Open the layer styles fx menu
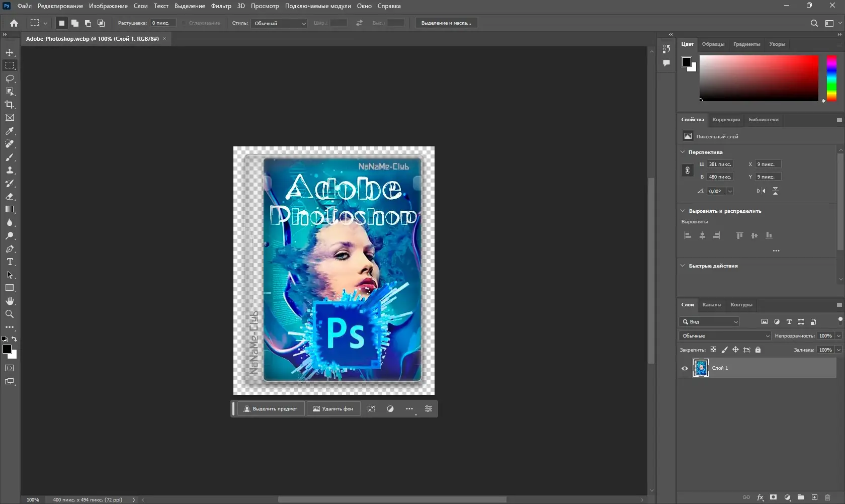Viewport: 845px width, 504px height. (x=760, y=497)
